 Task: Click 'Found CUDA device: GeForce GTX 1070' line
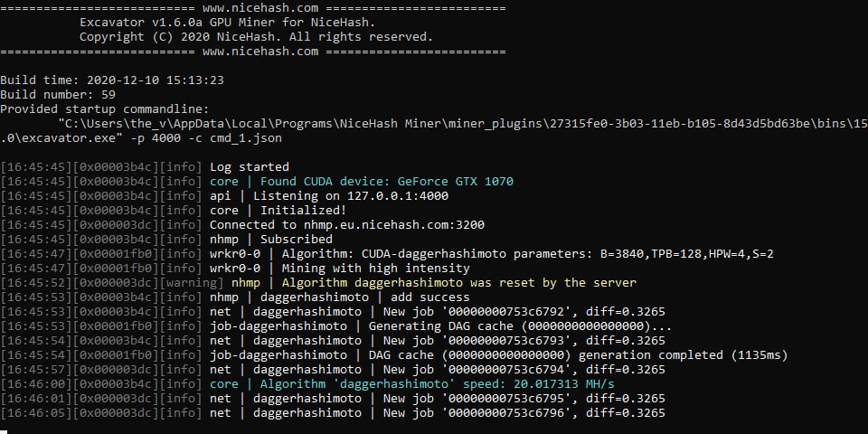[257, 182]
